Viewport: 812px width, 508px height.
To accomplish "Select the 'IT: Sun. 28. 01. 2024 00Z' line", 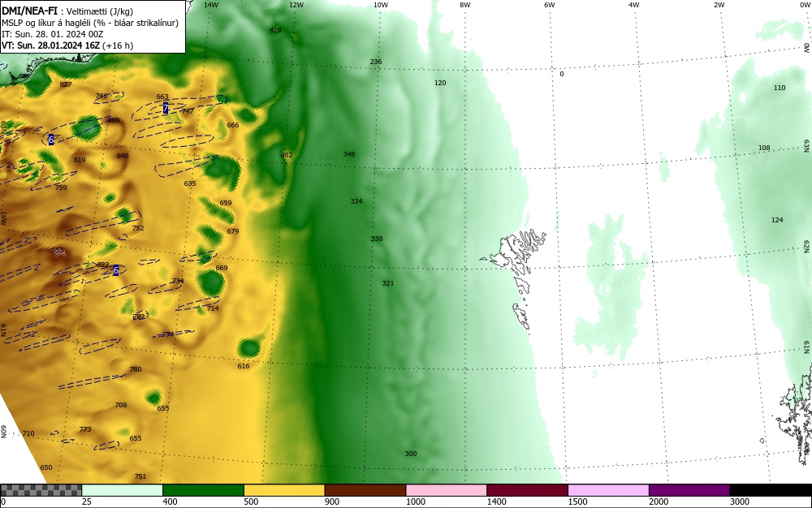I will (x=52, y=34).
